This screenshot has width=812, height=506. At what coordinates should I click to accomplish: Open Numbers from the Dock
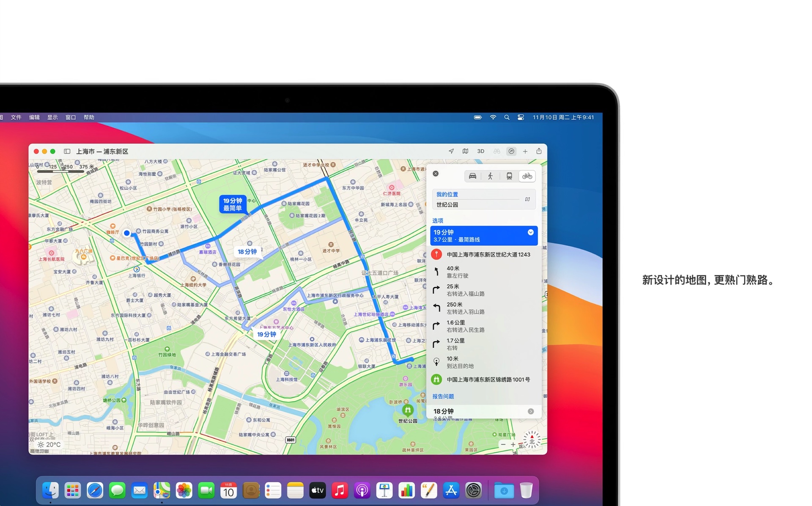[406, 490]
